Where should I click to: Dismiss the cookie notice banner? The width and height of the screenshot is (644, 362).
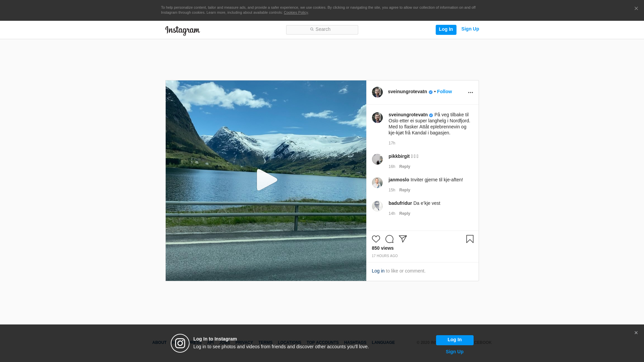point(636,9)
